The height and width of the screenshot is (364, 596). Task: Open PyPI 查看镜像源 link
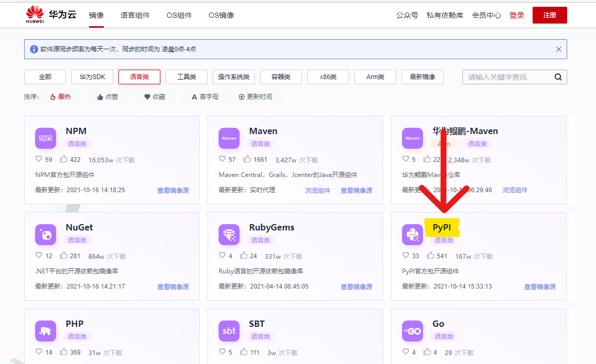click(540, 287)
